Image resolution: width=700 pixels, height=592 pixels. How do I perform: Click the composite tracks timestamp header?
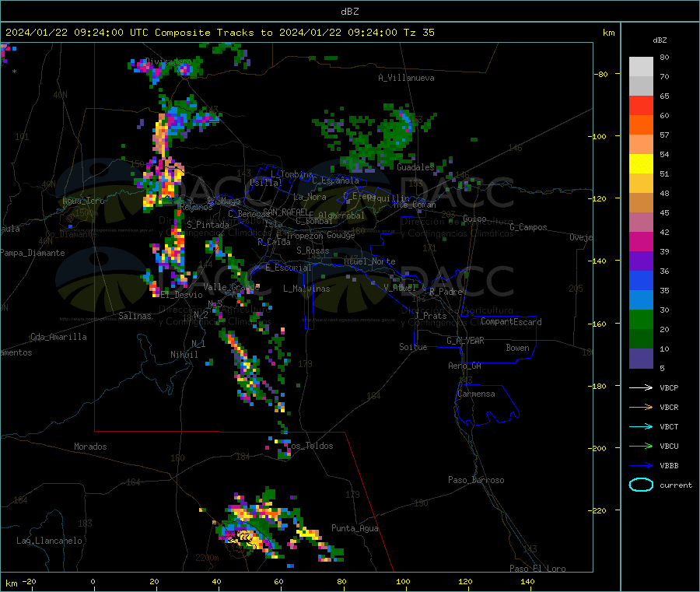(220, 32)
